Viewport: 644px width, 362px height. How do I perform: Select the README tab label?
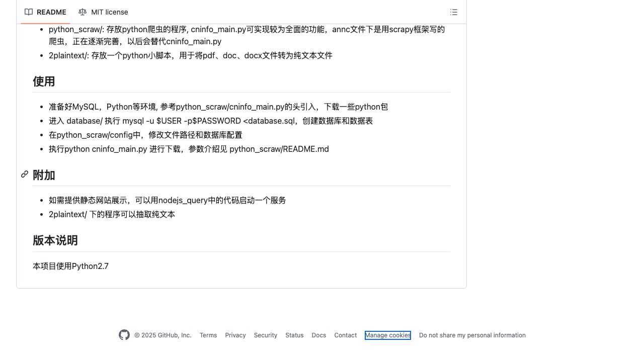pyautogui.click(x=51, y=12)
